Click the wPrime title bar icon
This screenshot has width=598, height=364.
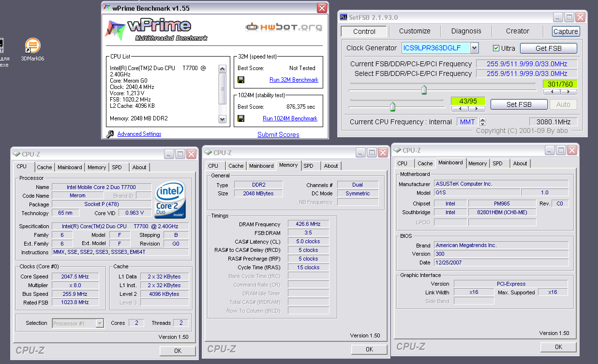coord(107,8)
